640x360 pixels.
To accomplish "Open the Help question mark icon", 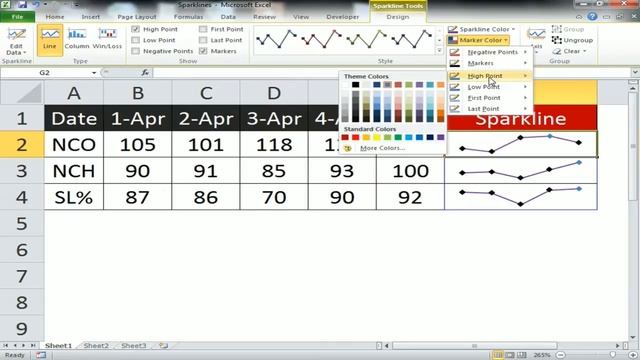I will coord(592,17).
